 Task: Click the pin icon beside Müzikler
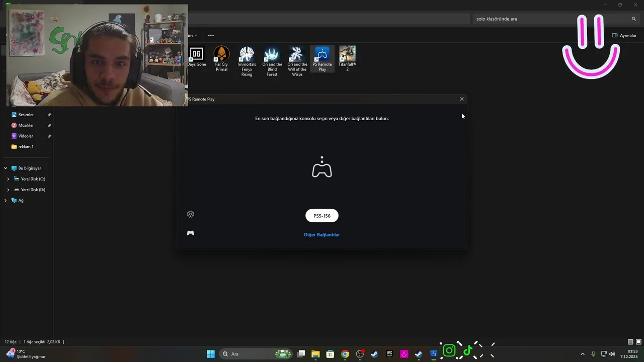coord(49,125)
